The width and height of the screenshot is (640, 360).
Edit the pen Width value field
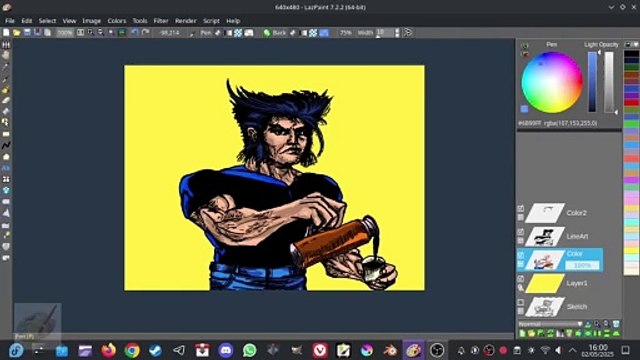[384, 33]
